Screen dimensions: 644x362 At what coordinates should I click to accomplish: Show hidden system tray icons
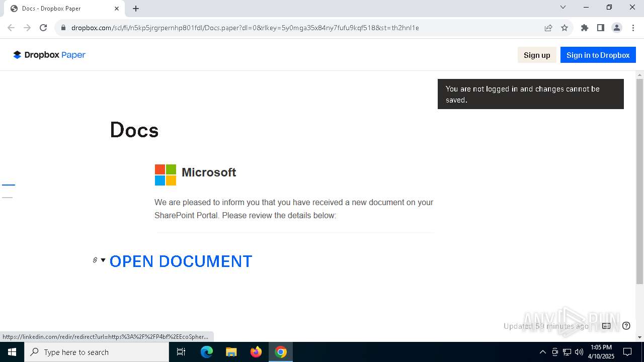pyautogui.click(x=542, y=352)
